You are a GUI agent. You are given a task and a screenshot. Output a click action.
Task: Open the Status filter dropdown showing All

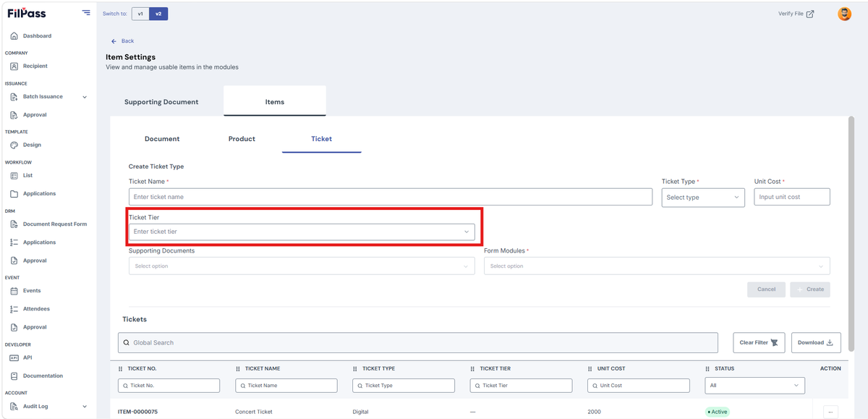755,386
